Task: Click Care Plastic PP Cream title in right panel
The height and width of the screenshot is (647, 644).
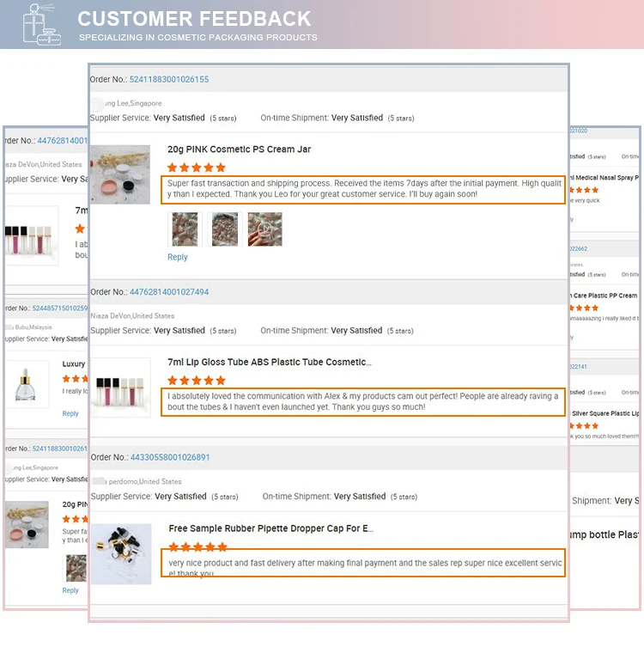Action: (x=604, y=296)
